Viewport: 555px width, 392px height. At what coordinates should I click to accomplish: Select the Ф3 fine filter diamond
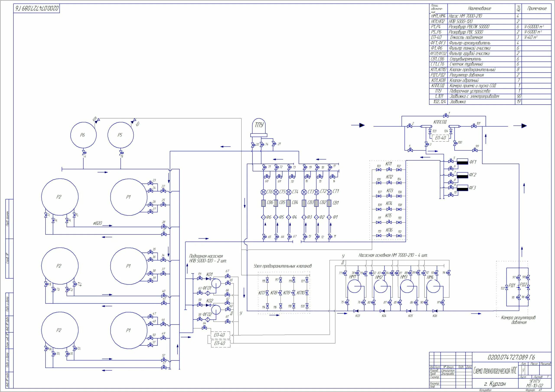[304, 217]
